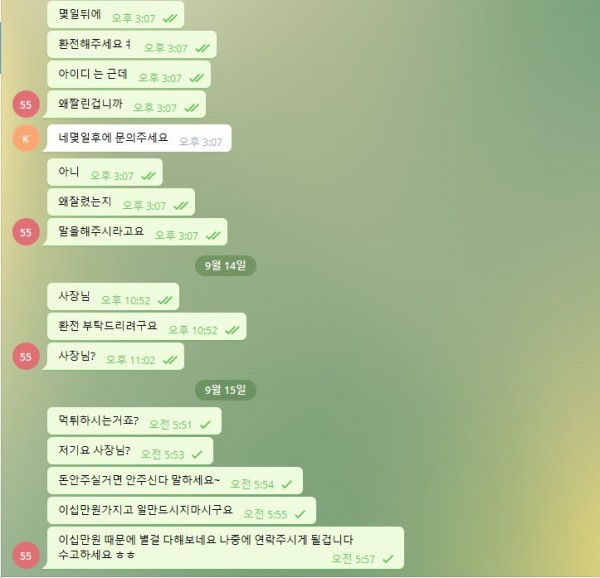Viewport: 600px width, 578px height.
Task: Click single check mark on 먹튀하시는거죠? message
Action: pos(205,425)
